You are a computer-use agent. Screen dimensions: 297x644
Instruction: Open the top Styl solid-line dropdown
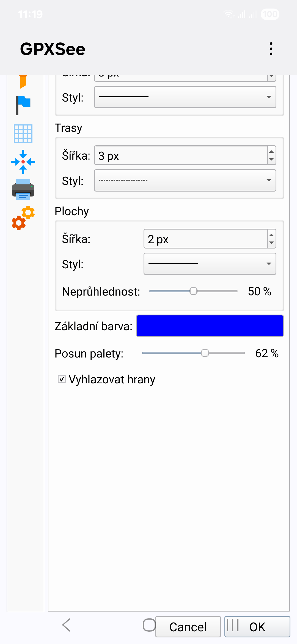[x=185, y=97]
